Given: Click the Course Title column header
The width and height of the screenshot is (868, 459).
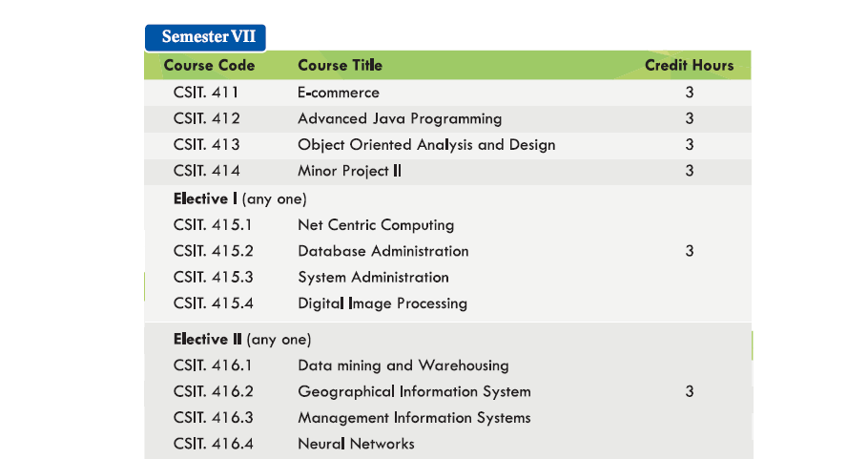Looking at the screenshot, I should (340, 66).
